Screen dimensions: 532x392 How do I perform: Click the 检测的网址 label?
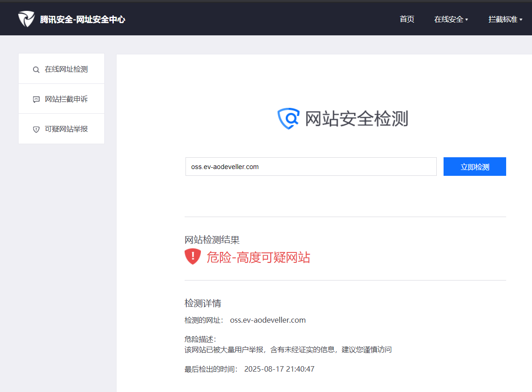coord(204,320)
